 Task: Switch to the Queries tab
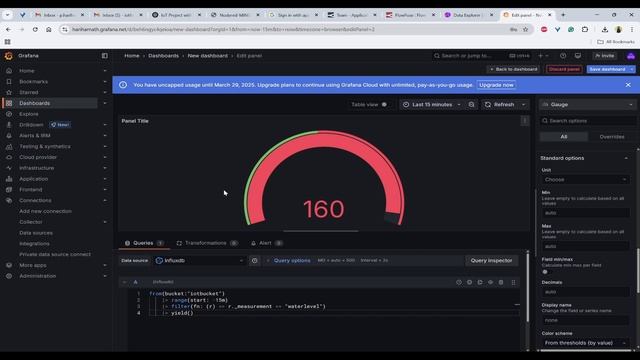click(x=144, y=243)
